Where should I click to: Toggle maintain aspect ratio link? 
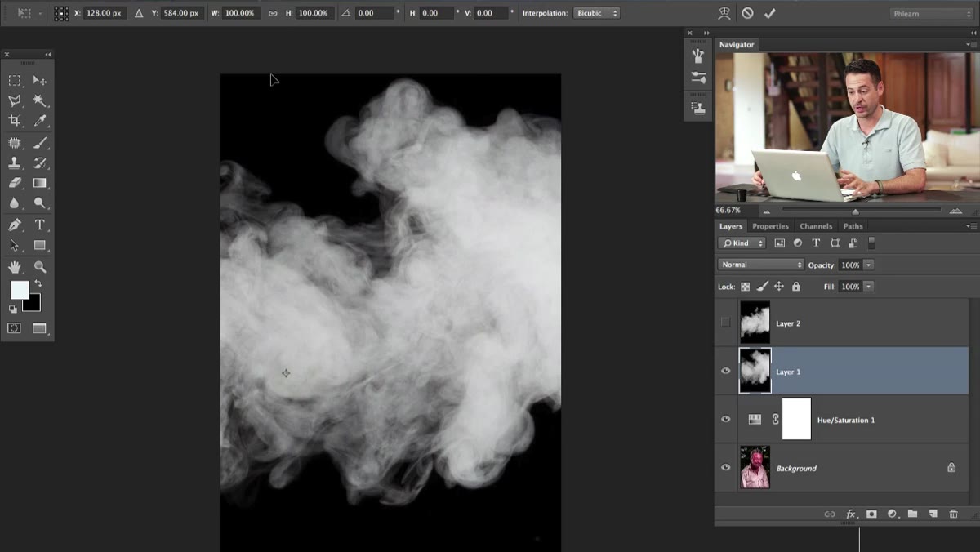pyautogui.click(x=273, y=13)
